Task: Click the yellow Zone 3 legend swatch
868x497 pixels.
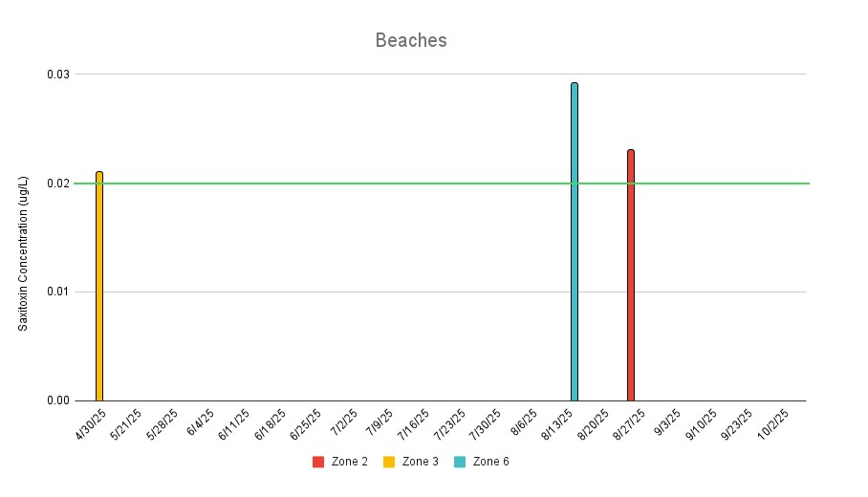Action: click(x=390, y=463)
